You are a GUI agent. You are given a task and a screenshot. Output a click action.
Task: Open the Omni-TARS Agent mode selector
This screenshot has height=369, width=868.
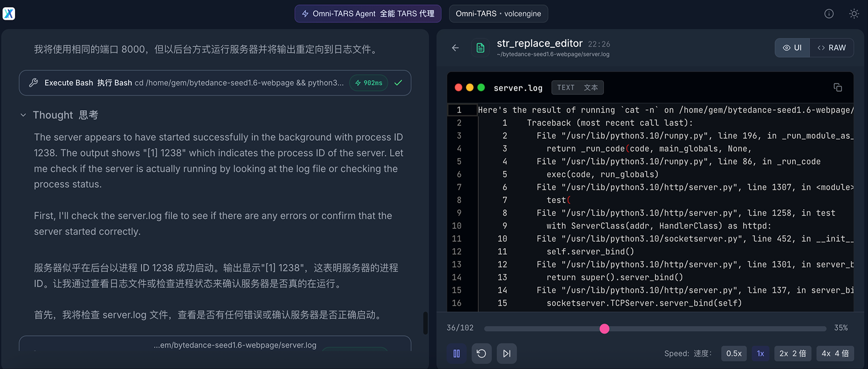click(x=368, y=13)
